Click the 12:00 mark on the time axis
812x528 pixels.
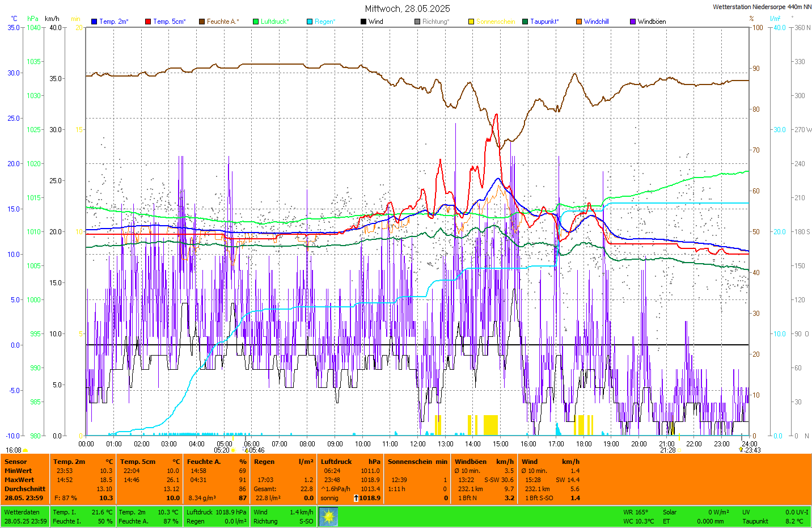pyautogui.click(x=418, y=443)
